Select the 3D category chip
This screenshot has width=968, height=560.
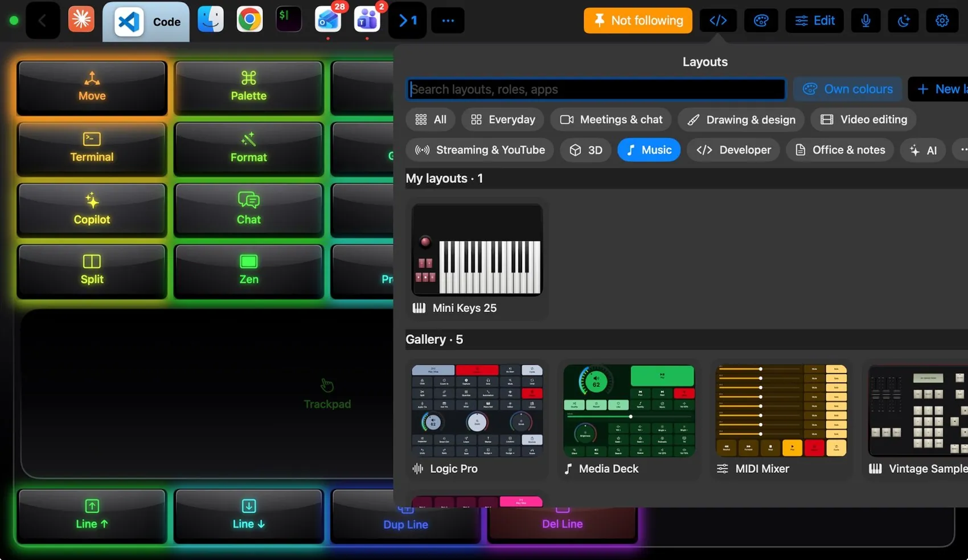click(586, 150)
